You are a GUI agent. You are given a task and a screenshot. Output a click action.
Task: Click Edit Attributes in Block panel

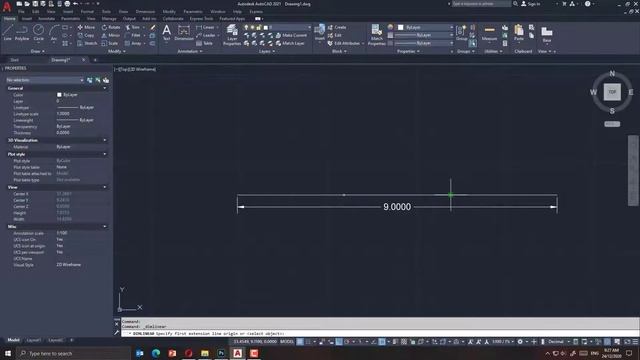point(345,43)
